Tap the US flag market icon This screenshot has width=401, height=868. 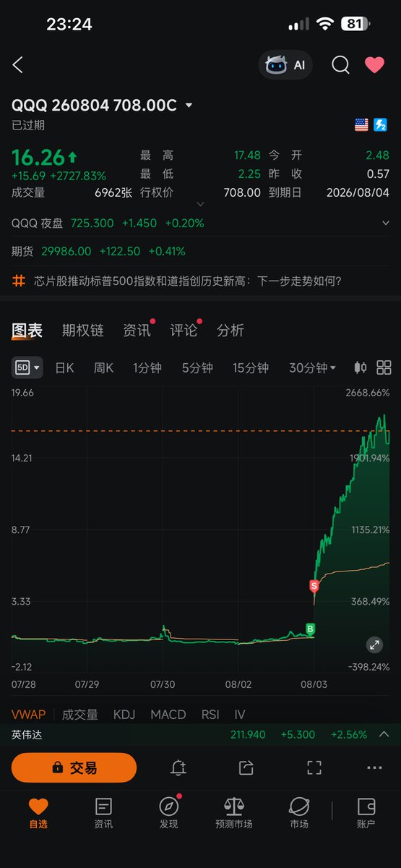click(x=361, y=124)
